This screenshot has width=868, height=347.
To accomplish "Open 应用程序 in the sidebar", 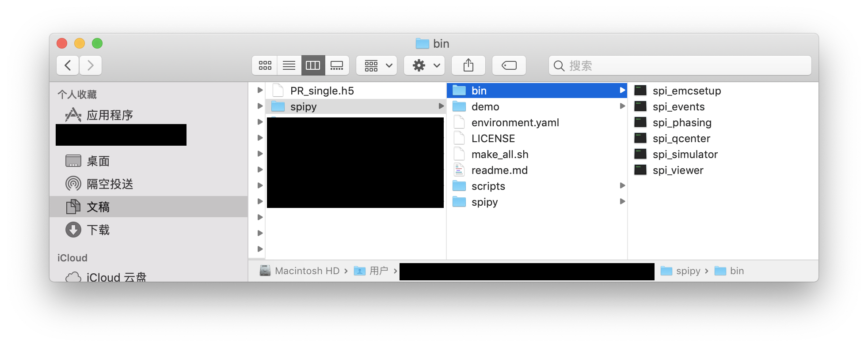I will coord(148,115).
